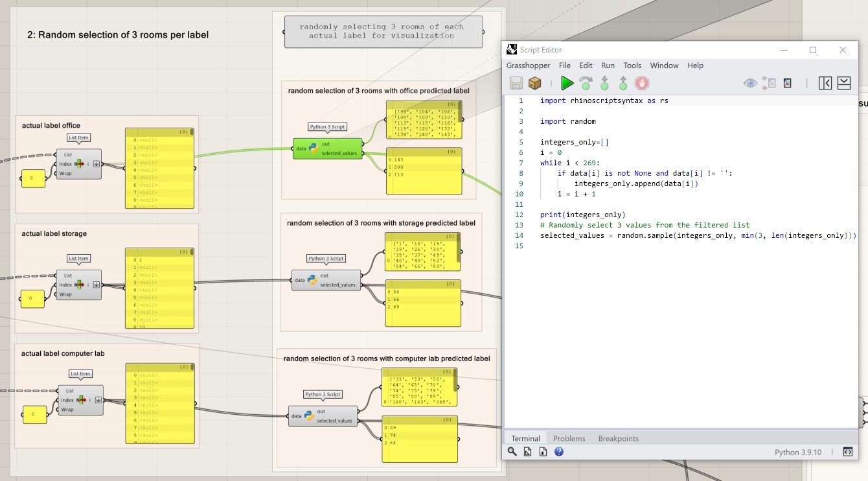Click the Python icon on office script component
The width and height of the screenshot is (868, 481).
tap(314, 148)
